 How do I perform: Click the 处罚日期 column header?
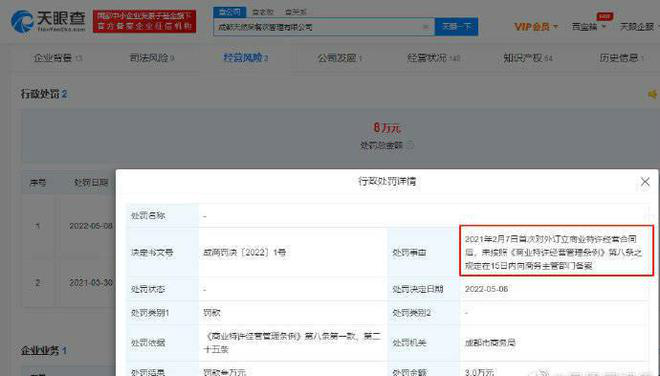pyautogui.click(x=91, y=183)
